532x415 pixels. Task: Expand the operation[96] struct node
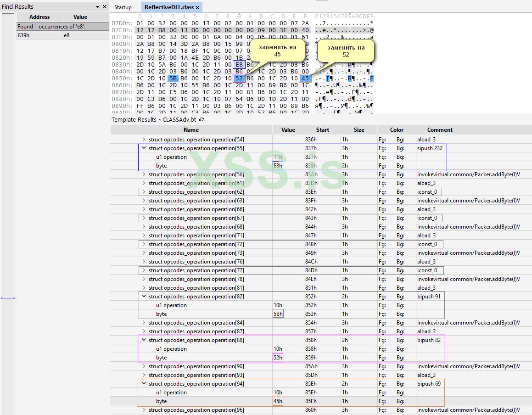tap(144, 410)
